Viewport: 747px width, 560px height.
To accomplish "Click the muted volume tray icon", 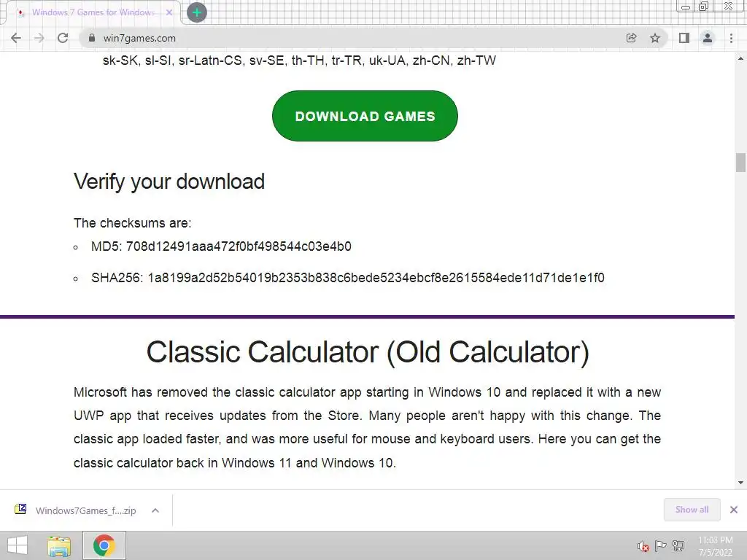I will [x=643, y=545].
